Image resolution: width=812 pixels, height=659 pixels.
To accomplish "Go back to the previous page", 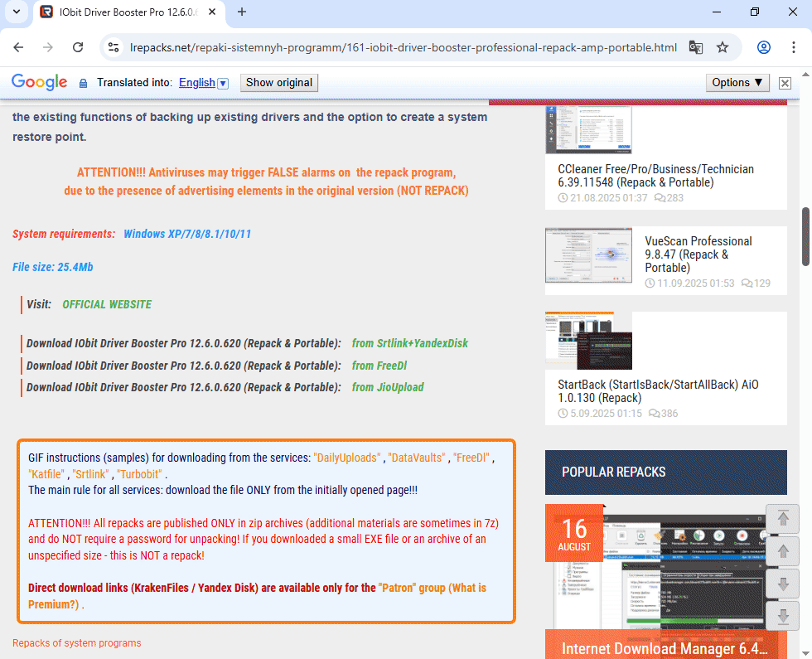I will (x=18, y=48).
